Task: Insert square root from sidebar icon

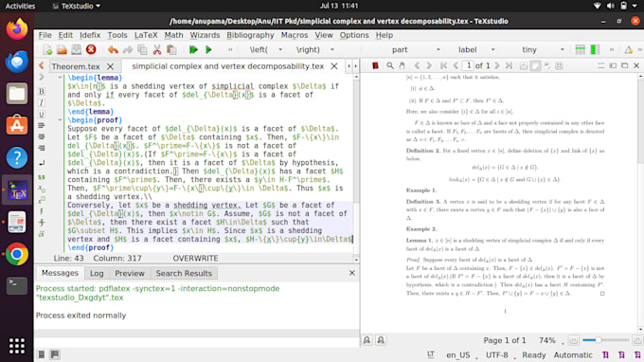Action: (x=42, y=234)
